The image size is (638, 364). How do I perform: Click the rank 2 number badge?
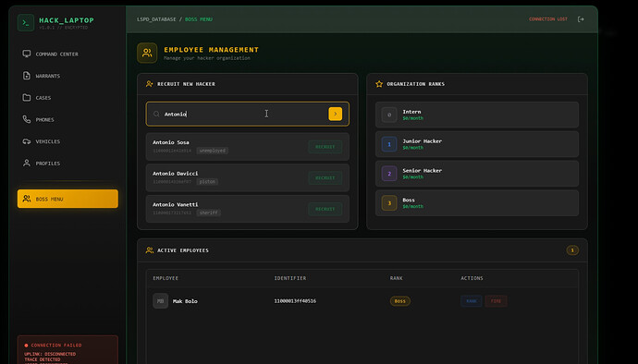(389, 174)
